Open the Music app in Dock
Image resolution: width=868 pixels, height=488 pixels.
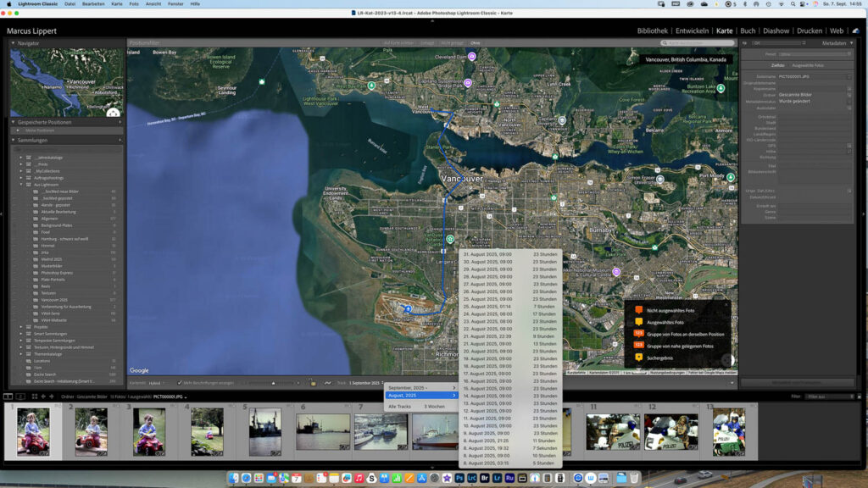point(359,478)
